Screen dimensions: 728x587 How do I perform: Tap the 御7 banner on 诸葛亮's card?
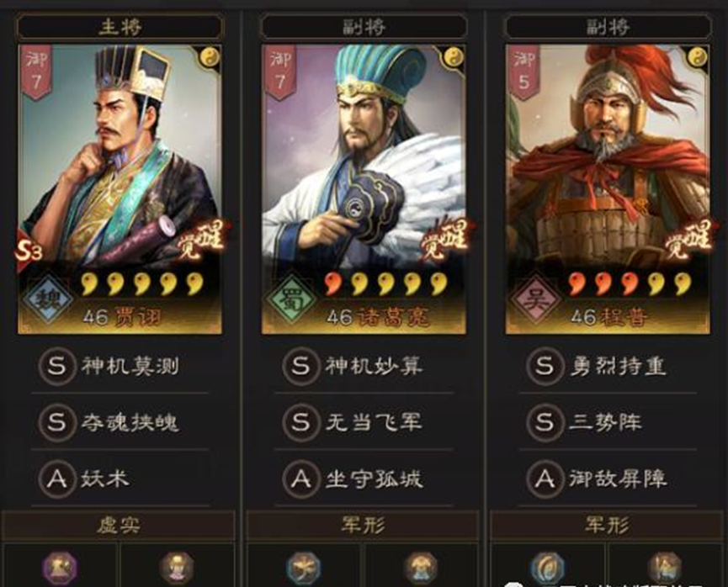(x=280, y=72)
